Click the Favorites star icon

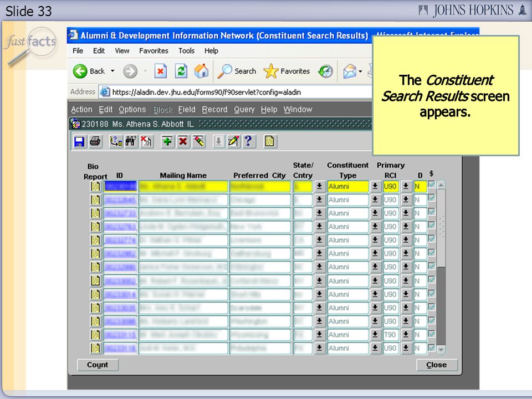coord(271,71)
